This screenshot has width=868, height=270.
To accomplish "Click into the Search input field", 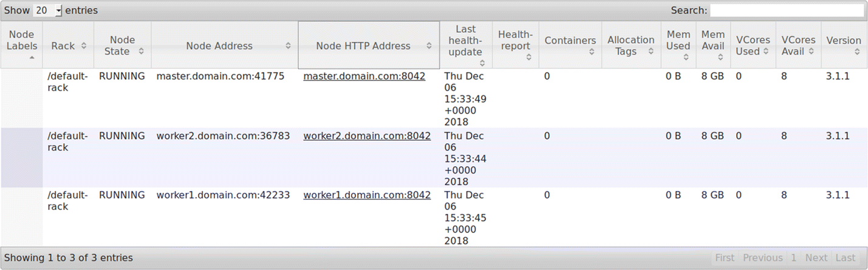I will 787,10.
